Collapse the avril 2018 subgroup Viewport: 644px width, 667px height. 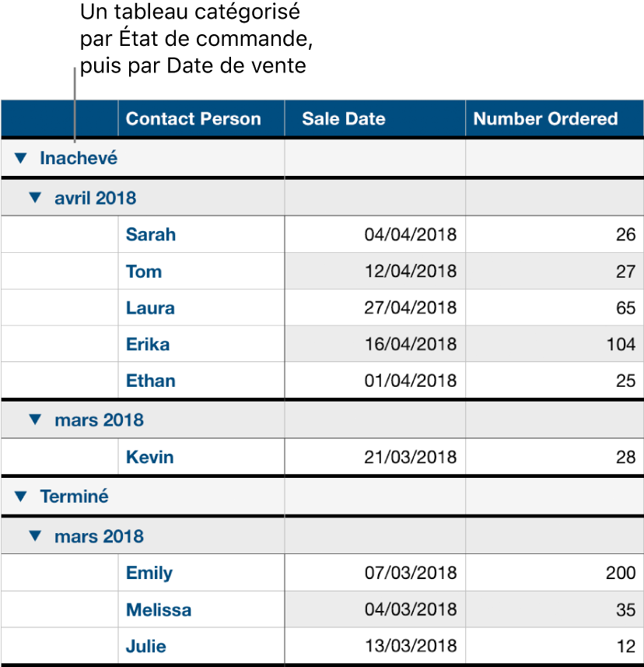point(34,198)
